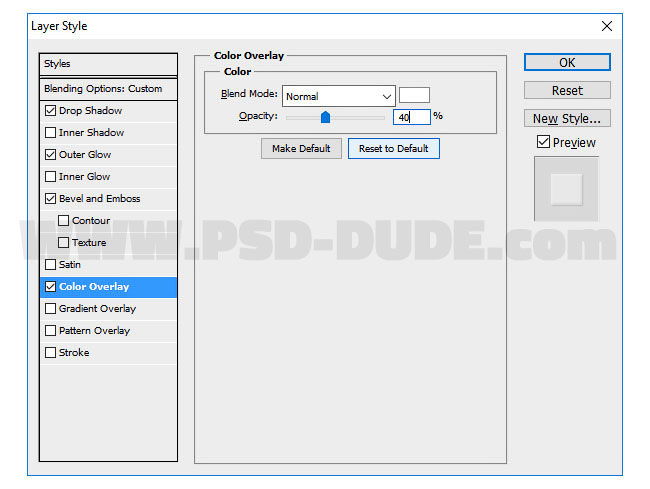Select the Pattern Overlay label row
Screen dimensions: 650x489
(108, 330)
